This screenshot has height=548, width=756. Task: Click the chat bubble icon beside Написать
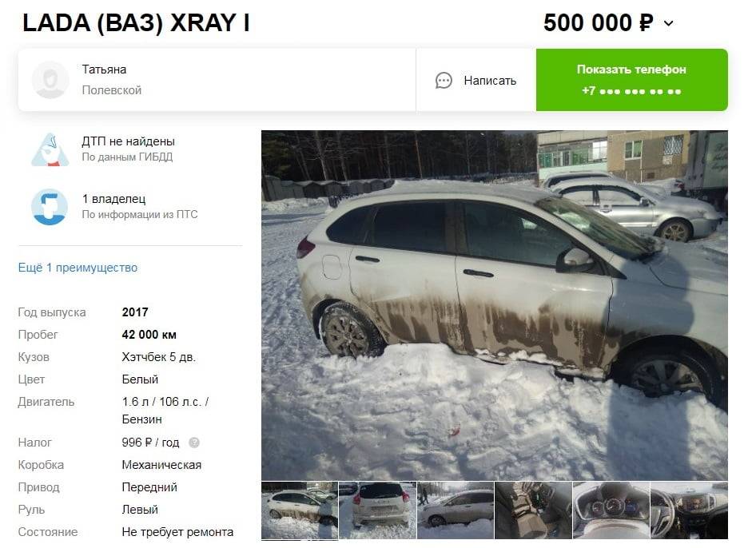(444, 81)
